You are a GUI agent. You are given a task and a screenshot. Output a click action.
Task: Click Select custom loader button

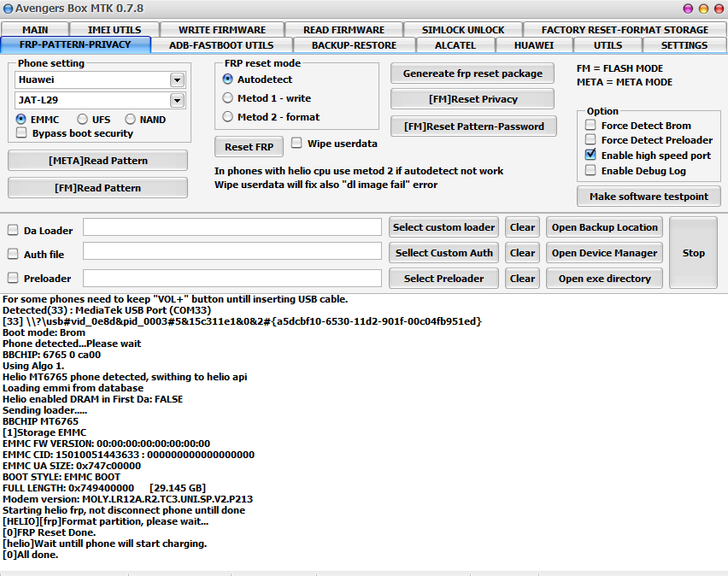(443, 227)
